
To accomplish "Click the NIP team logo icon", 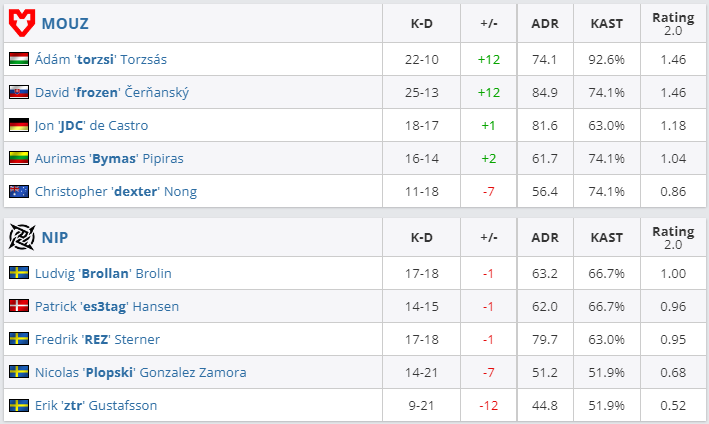I will click(22, 237).
